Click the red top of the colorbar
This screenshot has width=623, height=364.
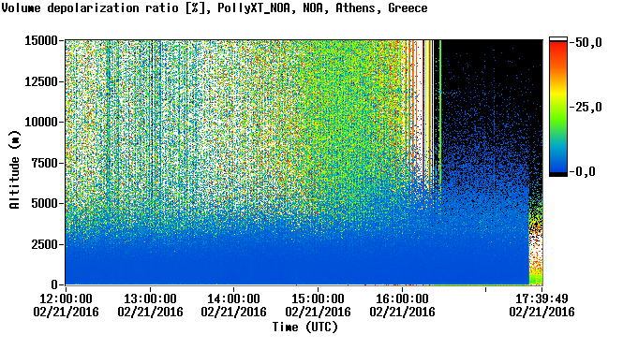(x=558, y=47)
